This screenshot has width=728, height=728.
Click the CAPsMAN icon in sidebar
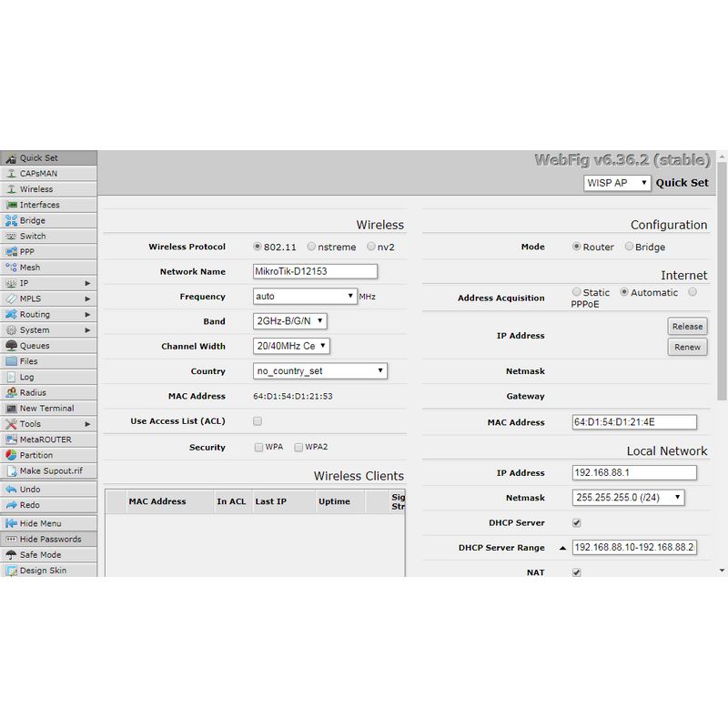click(x=11, y=174)
